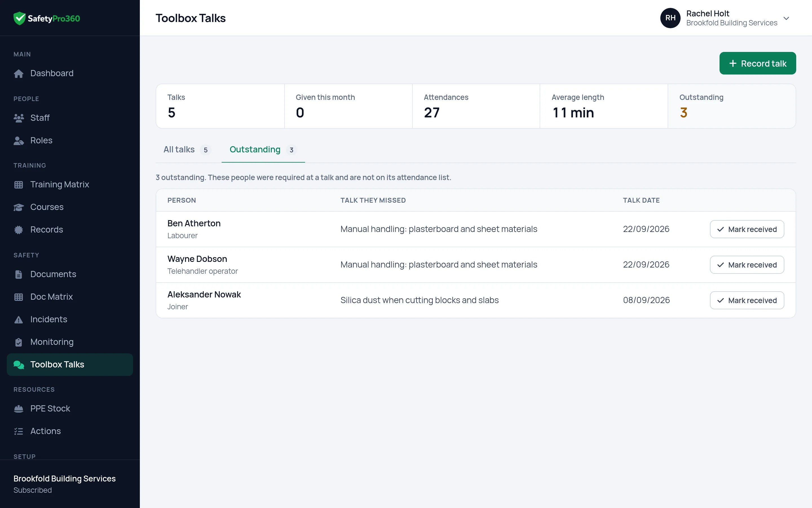
Task: Click the Ben Atherton name
Action: pyautogui.click(x=194, y=224)
